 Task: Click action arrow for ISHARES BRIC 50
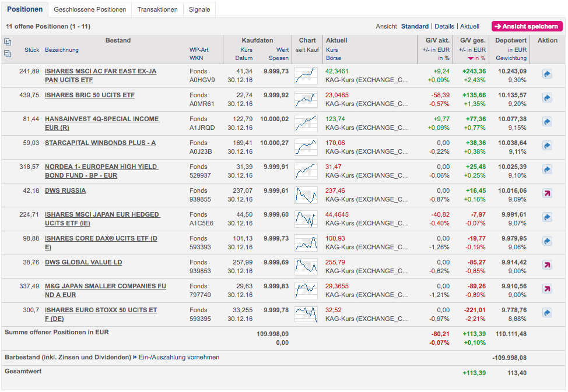click(547, 98)
